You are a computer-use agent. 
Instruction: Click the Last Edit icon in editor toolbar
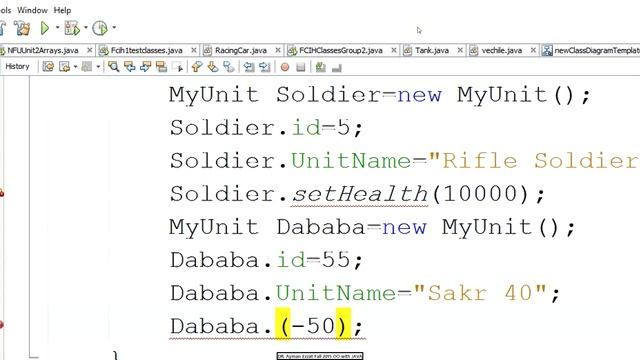(x=48, y=67)
